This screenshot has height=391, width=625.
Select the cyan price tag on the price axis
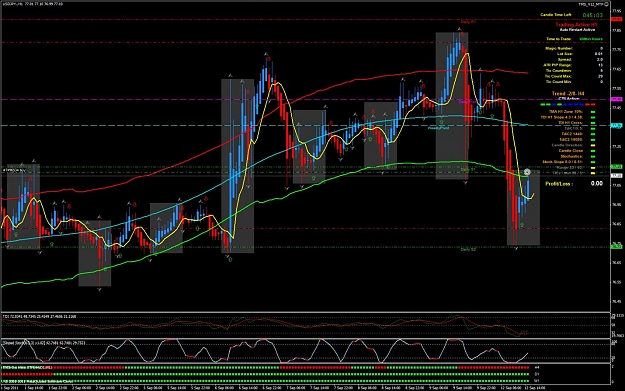(616, 126)
